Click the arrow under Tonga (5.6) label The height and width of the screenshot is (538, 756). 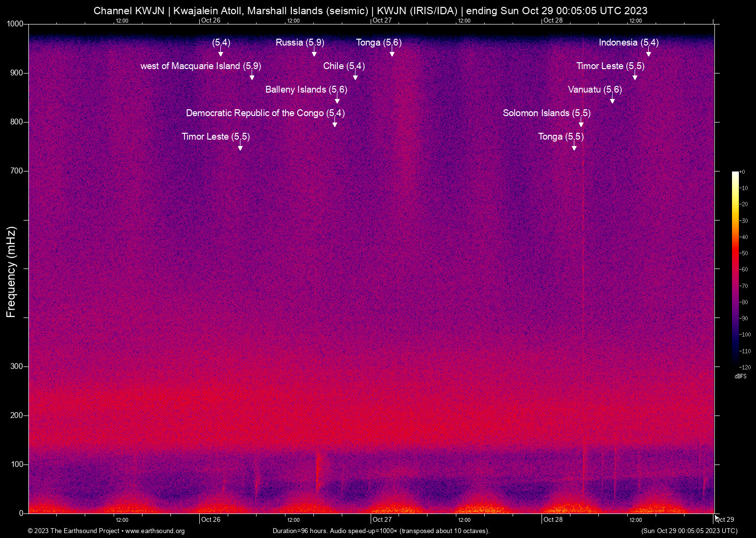(392, 53)
